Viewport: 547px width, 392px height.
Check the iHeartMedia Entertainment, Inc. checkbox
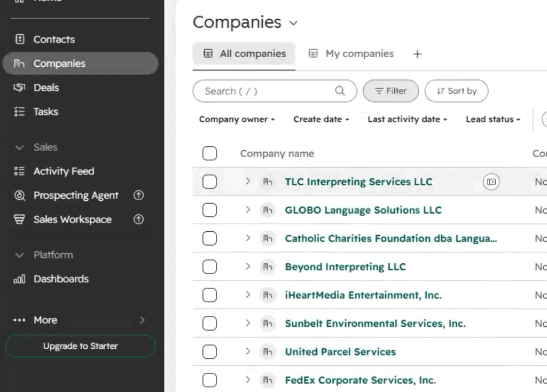(209, 295)
